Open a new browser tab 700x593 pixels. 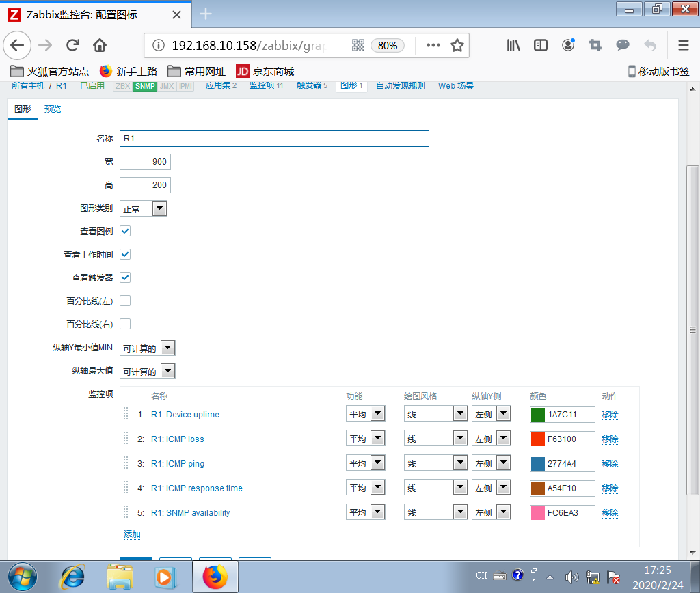(205, 14)
